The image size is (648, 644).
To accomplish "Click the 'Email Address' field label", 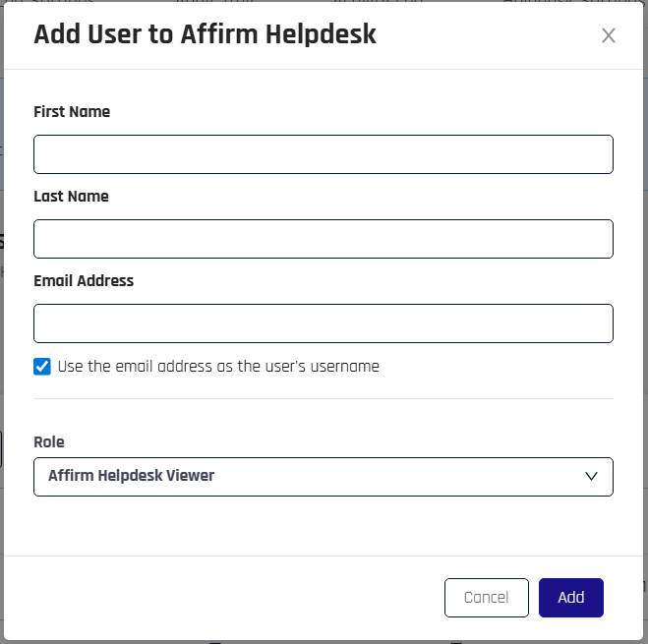I will (84, 281).
